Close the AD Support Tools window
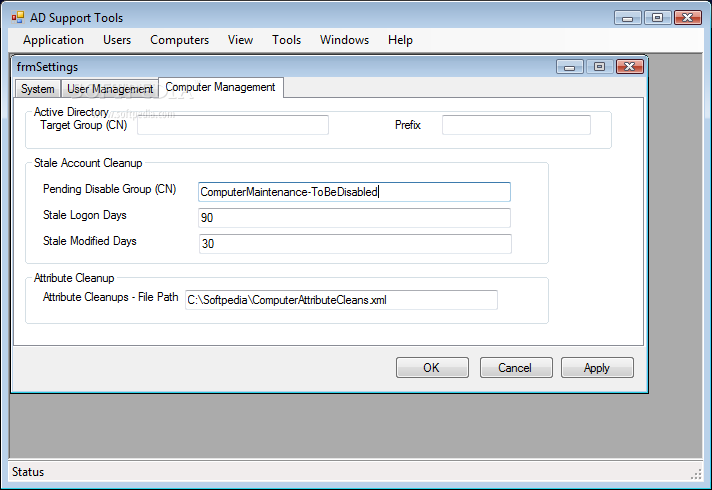The height and width of the screenshot is (490, 712). 688,18
